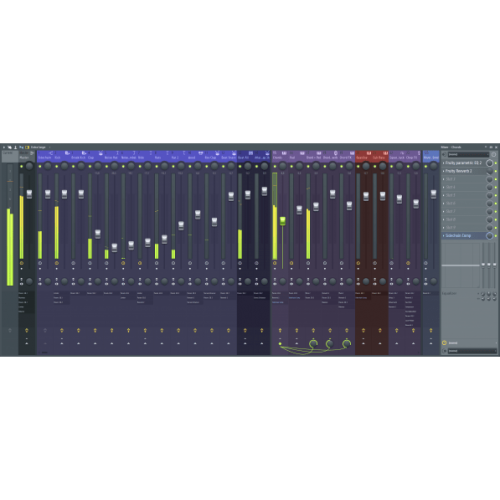Image resolution: width=500 pixels, height=500 pixels.
Task: Select the Ride mixer track header
Action: [x=145, y=157]
